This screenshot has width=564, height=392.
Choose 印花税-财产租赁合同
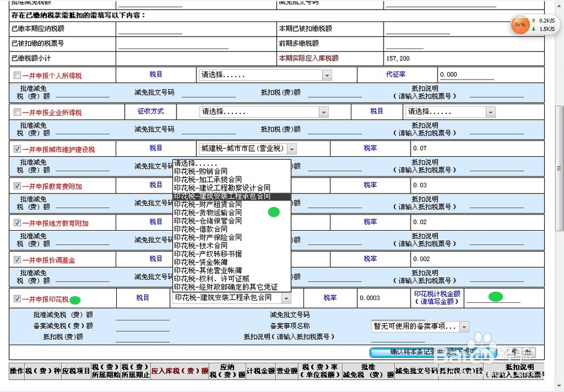pyautogui.click(x=232, y=204)
